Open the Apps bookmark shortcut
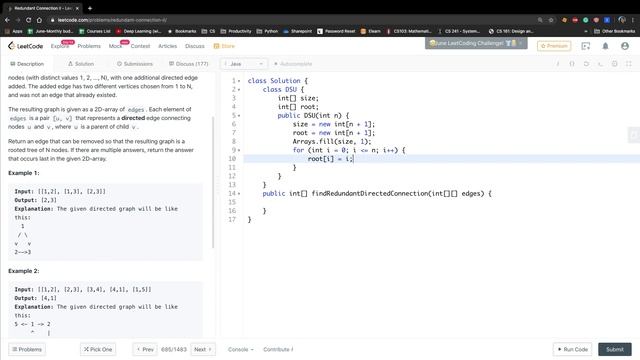This screenshot has height=360, width=640. point(13,31)
